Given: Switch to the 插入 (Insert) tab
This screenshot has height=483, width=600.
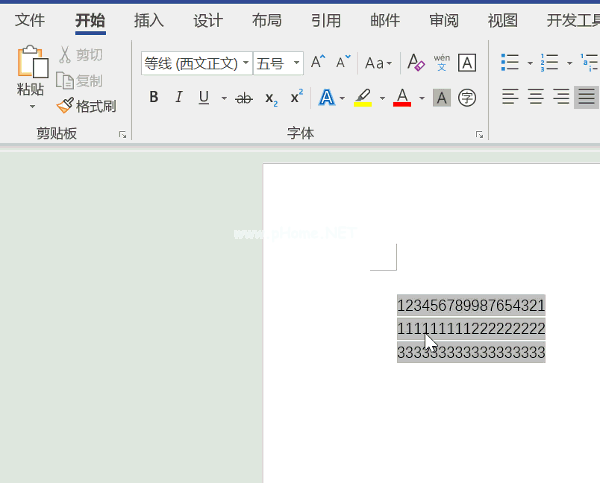Looking at the screenshot, I should [x=149, y=20].
